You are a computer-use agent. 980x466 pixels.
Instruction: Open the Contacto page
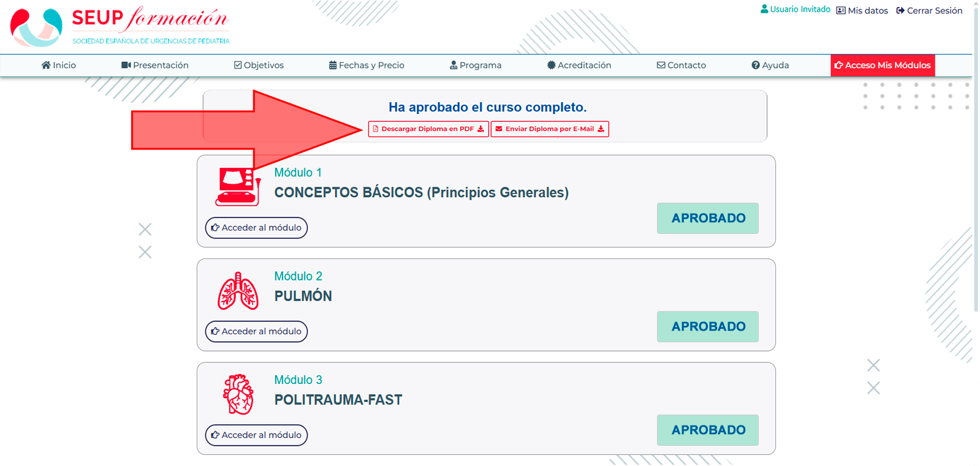(681, 65)
